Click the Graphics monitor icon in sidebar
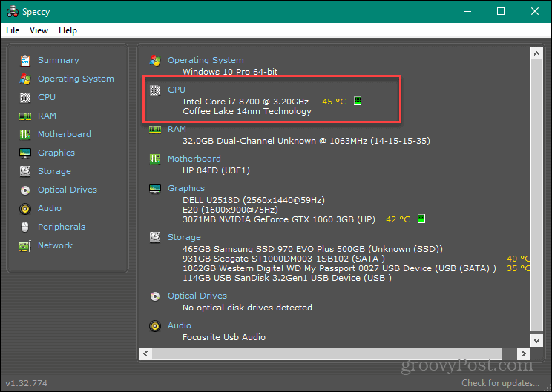Viewport: 552px width, 392px height. click(x=25, y=153)
